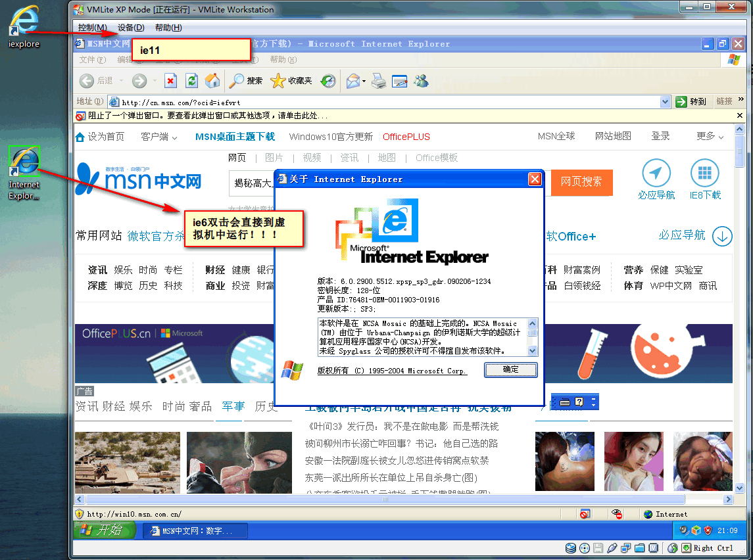
Task: Click the privacy eye icon in status bar
Action: coord(617,514)
